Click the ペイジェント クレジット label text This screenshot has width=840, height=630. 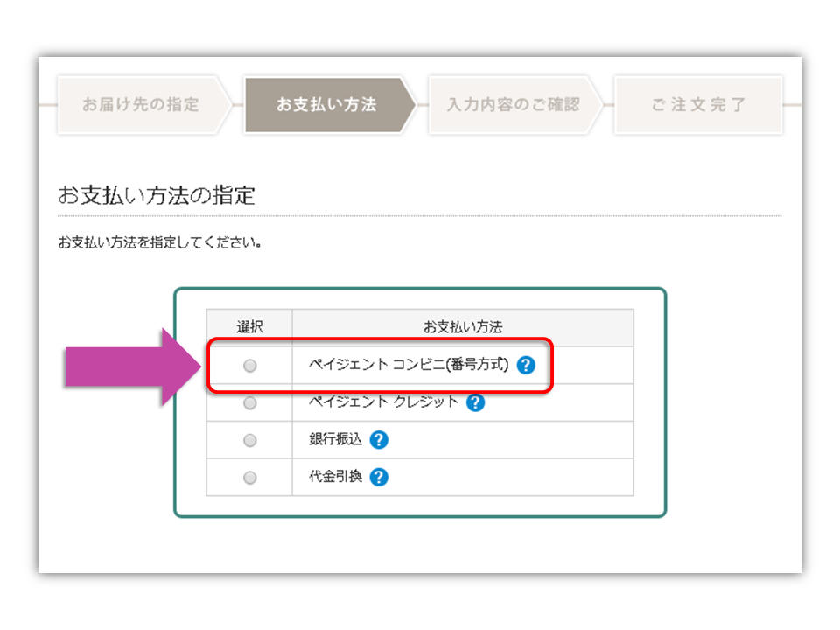pos(383,402)
